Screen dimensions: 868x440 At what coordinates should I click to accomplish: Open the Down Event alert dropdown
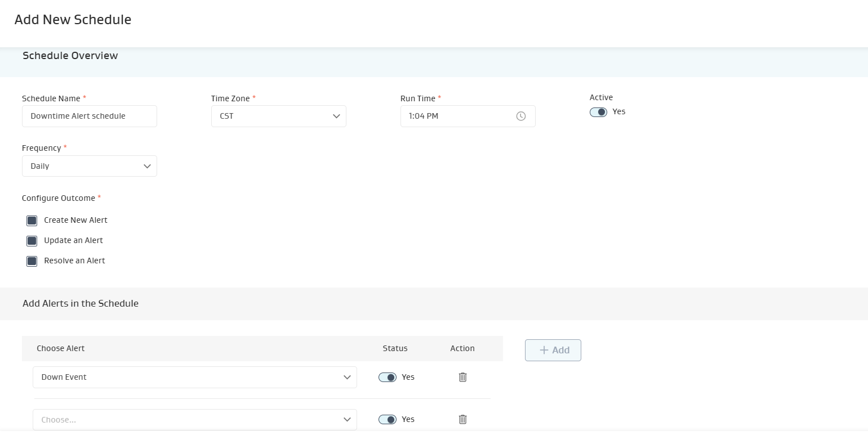(194, 378)
